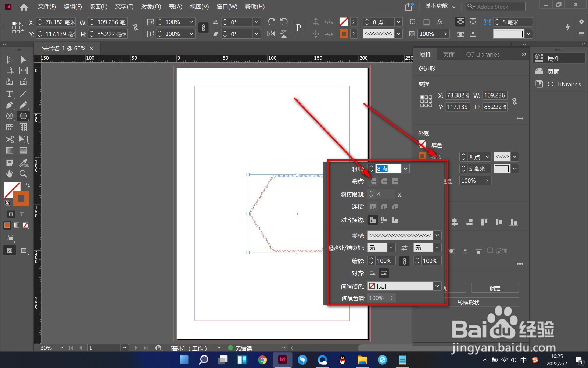Select the Scissors tool
Viewport: 588px width, 368px height.
point(10,139)
